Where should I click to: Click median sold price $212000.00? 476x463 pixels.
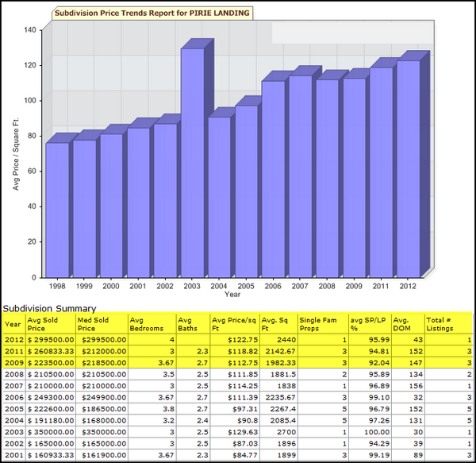tap(104, 351)
